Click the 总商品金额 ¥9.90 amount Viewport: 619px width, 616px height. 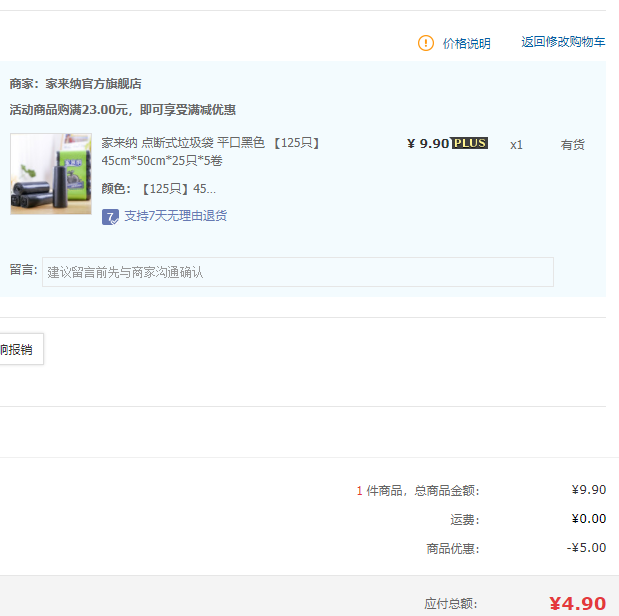pos(588,490)
